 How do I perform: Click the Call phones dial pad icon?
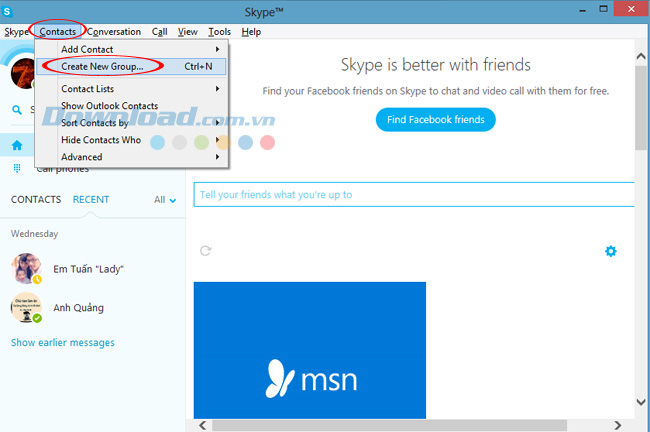tap(17, 168)
